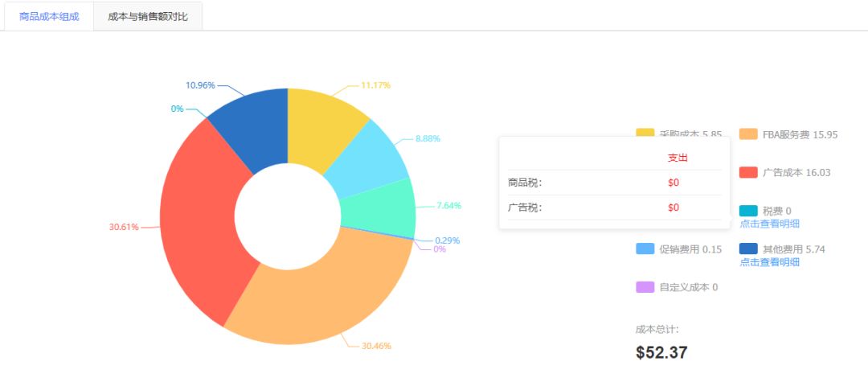
Task: Switch to the 商品成本组成 tab
Action: pyautogui.click(x=49, y=16)
